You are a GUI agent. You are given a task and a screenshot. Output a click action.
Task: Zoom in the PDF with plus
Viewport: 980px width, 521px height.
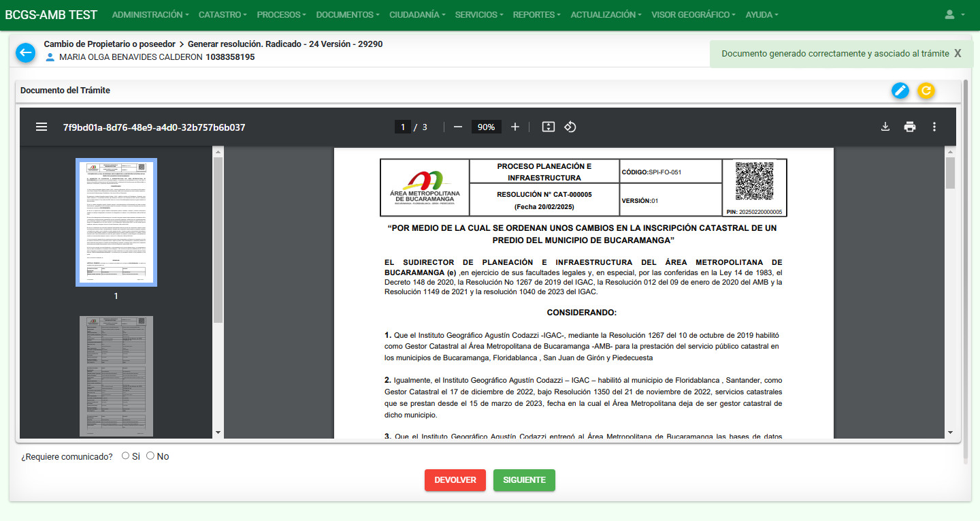pos(515,127)
